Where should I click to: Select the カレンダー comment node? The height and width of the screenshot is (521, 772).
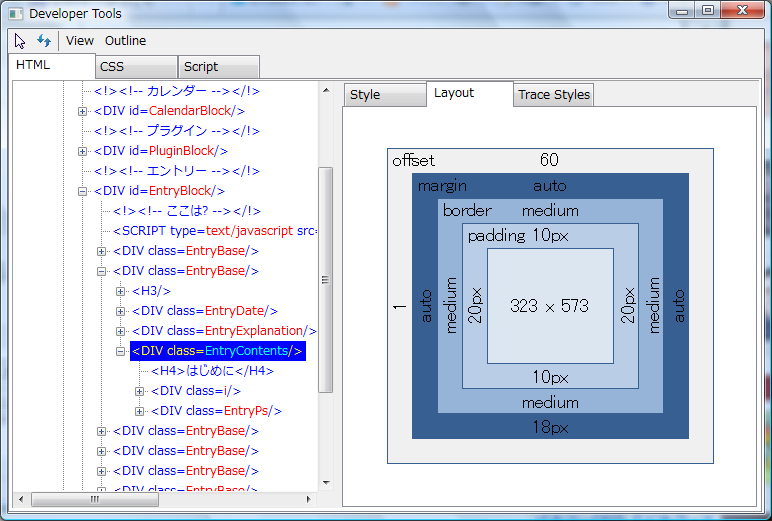tap(177, 91)
